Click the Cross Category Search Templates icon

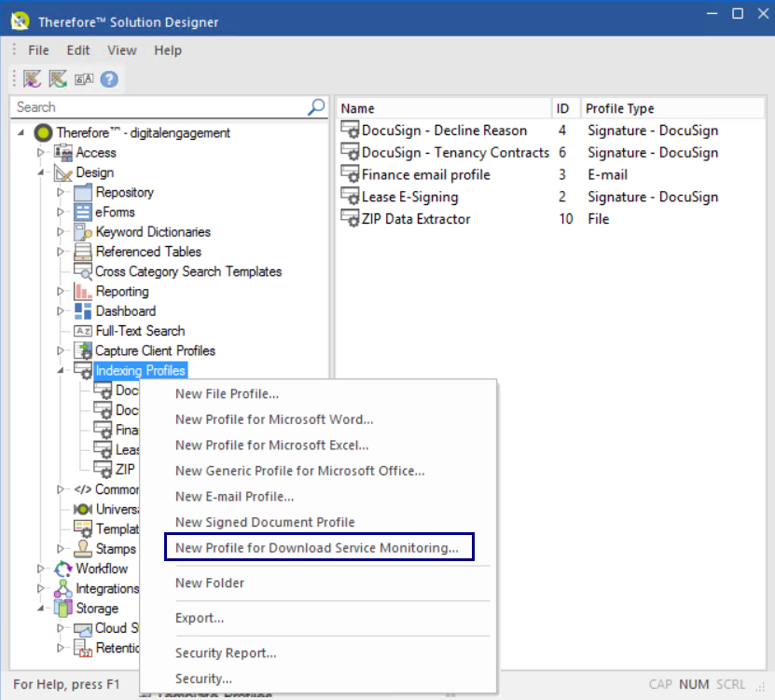coord(83,271)
